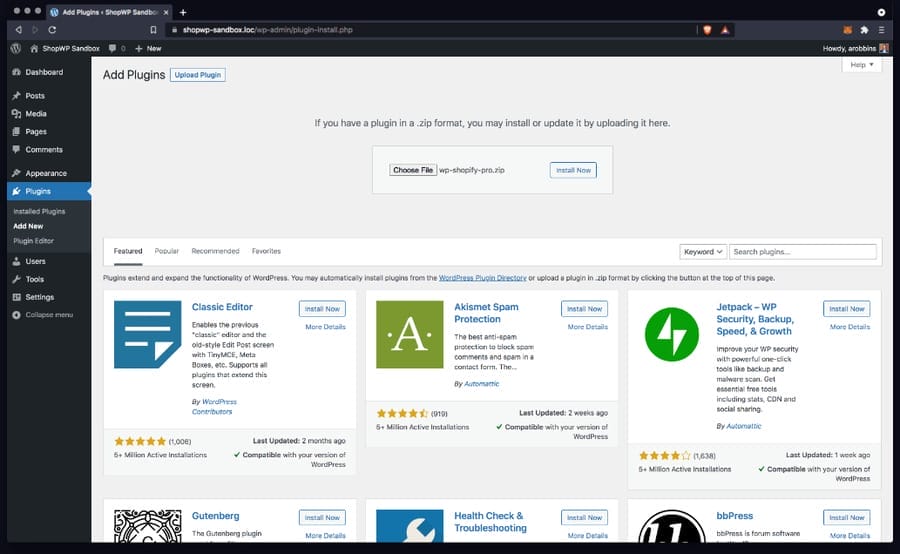The height and width of the screenshot is (554, 900).
Task: Click the Comments icon in sidebar
Action: pyautogui.click(x=16, y=149)
